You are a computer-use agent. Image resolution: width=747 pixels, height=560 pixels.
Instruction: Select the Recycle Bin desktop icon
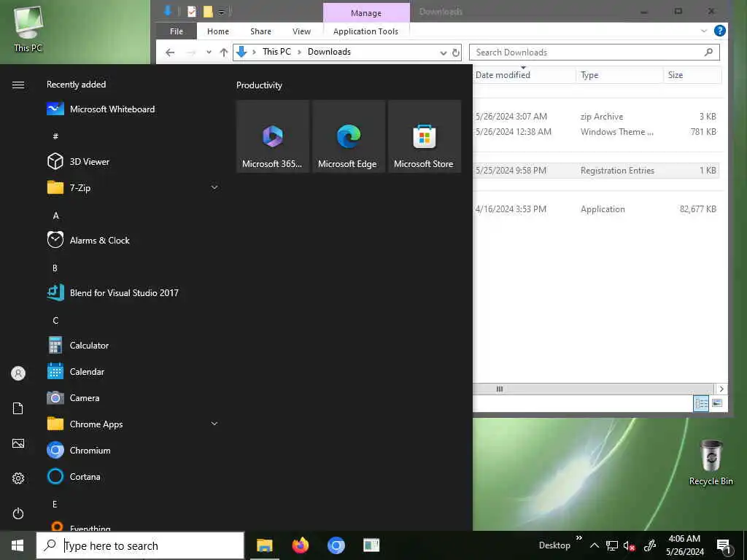pyautogui.click(x=711, y=462)
